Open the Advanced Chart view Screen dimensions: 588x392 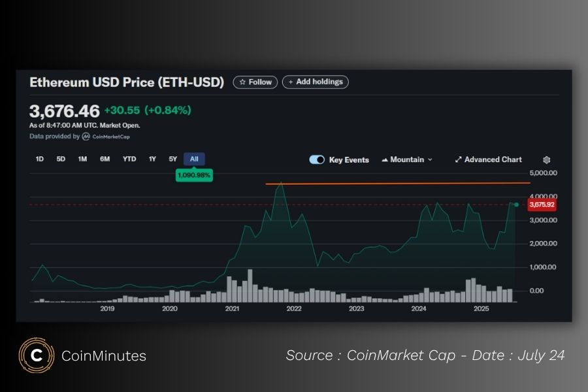tap(488, 159)
